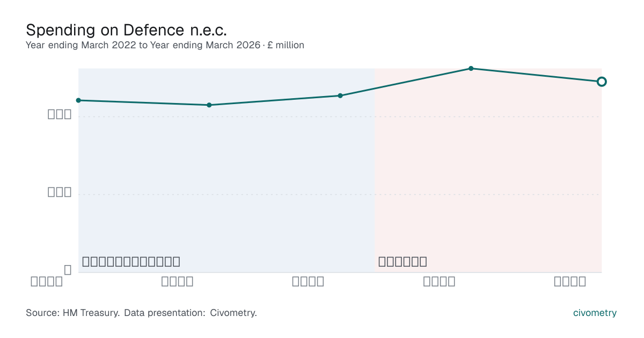Click the label inside the pink region

pos(402,262)
